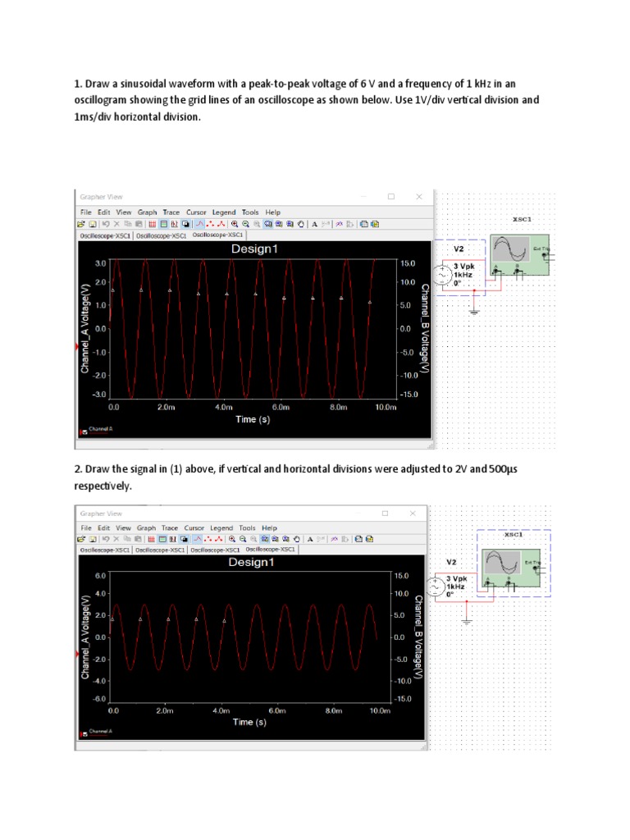Click XSC1 oscilloscope component beside lower graph

pos(511,568)
